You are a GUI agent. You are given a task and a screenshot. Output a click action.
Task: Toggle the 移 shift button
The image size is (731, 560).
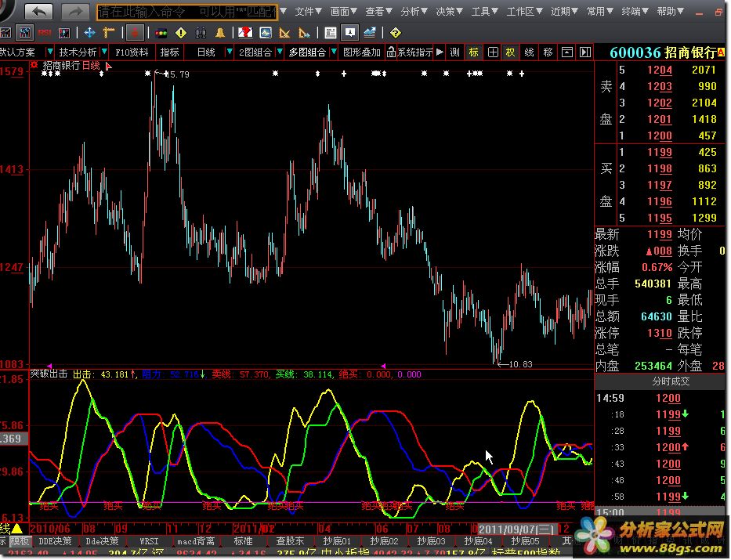coord(548,52)
